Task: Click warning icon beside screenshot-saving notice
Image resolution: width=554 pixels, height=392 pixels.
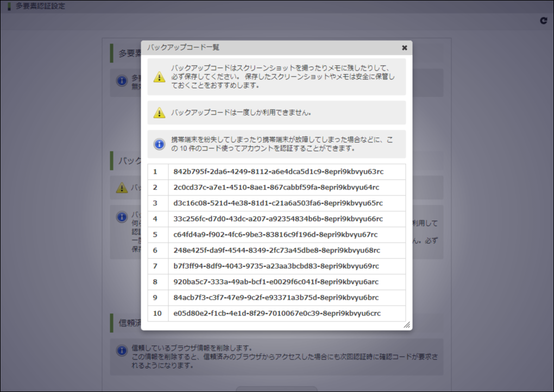Action: pos(159,77)
